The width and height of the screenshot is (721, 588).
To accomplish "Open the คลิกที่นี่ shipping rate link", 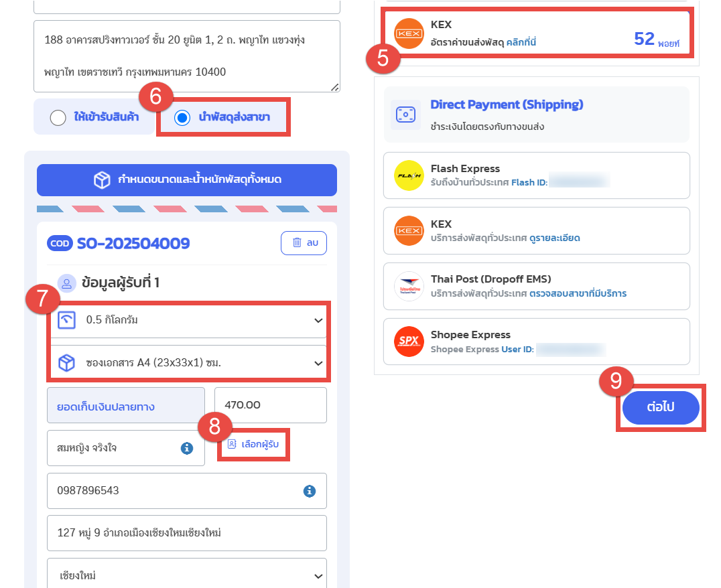I will [521, 42].
